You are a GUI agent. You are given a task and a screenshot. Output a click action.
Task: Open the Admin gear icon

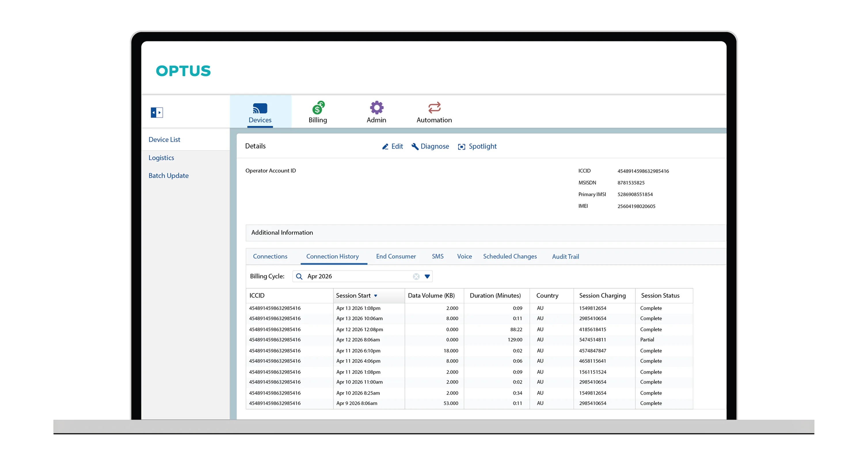pyautogui.click(x=377, y=107)
